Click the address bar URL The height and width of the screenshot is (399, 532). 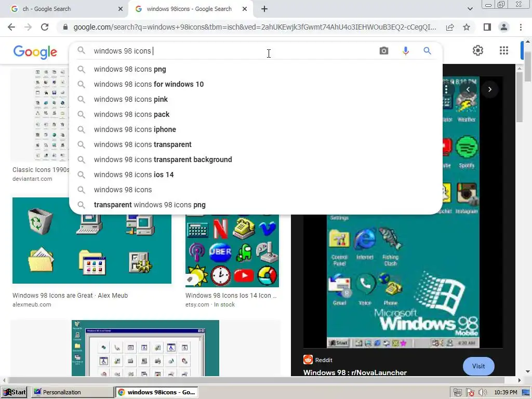(x=255, y=27)
